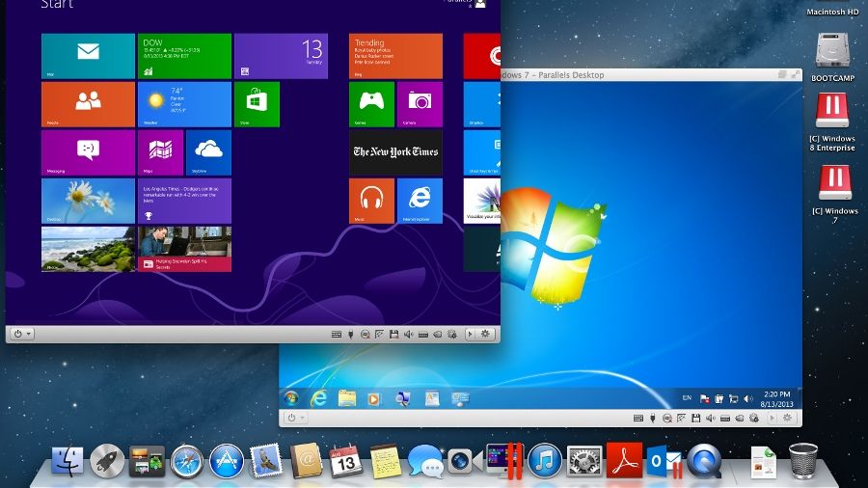Toggle the Windows 8 VM sound icon
Viewport: 868px width, 488px height.
[x=409, y=335]
